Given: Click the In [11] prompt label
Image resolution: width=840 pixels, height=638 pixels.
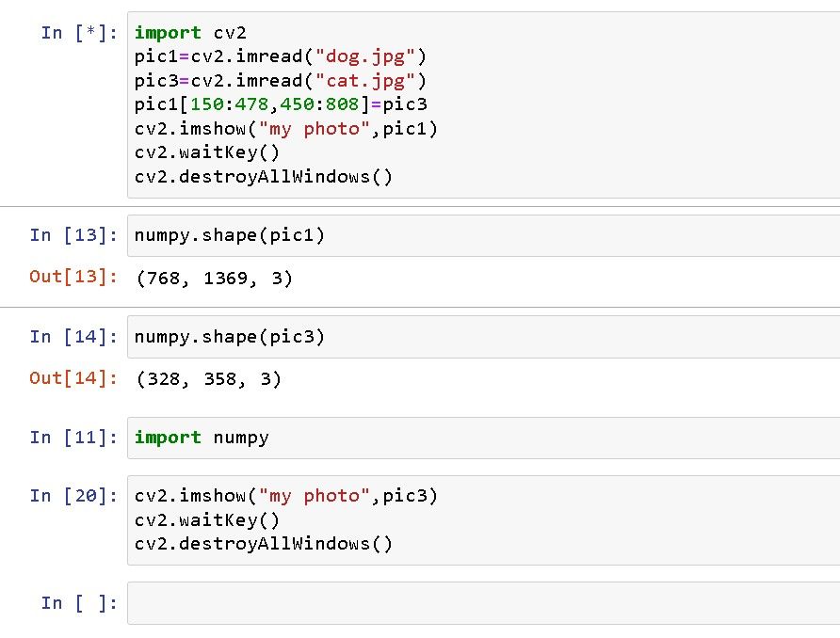Looking at the screenshot, I should [x=73, y=438].
